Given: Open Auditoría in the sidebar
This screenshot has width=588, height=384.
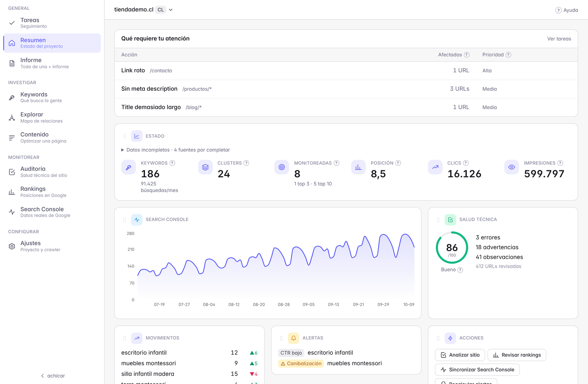Looking at the screenshot, I should pyautogui.click(x=52, y=172).
